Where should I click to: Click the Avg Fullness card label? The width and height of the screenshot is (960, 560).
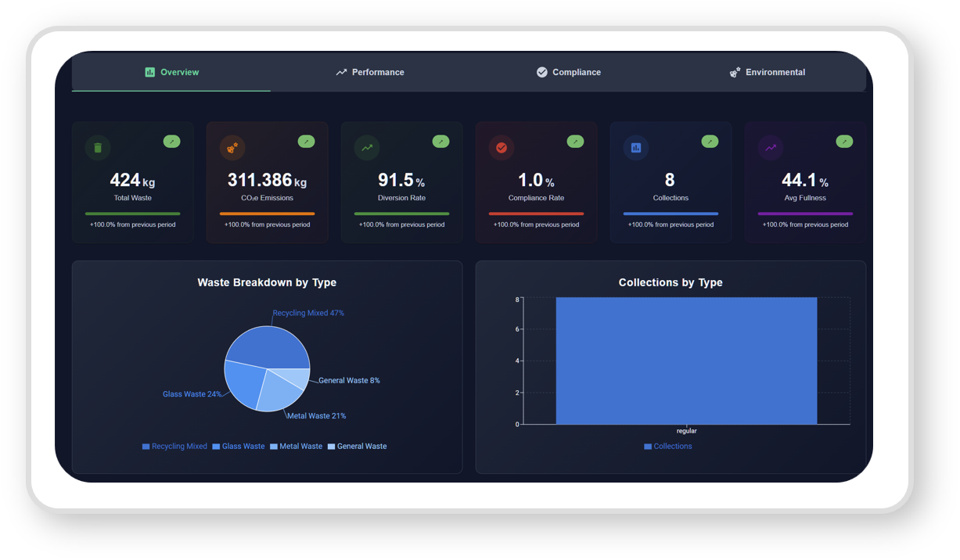pos(805,198)
